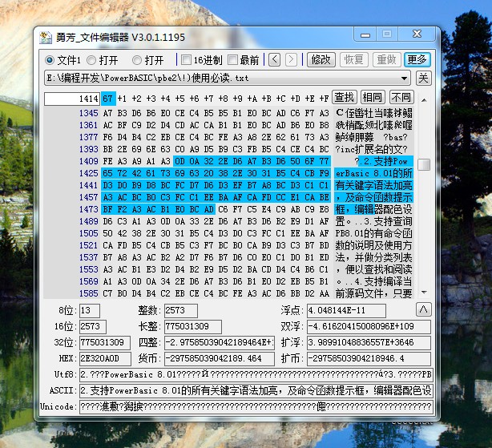
Task: Click the 更多 (more) button
Action: click(x=417, y=59)
